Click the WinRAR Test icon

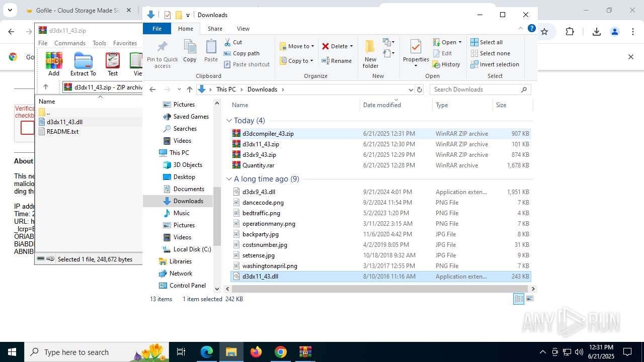(113, 60)
